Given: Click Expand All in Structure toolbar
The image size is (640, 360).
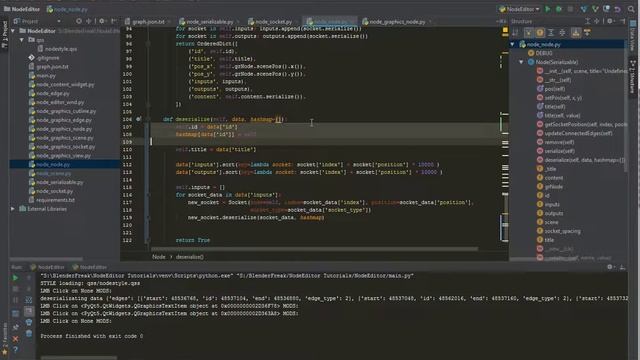Looking at the screenshot, I should (551, 32).
